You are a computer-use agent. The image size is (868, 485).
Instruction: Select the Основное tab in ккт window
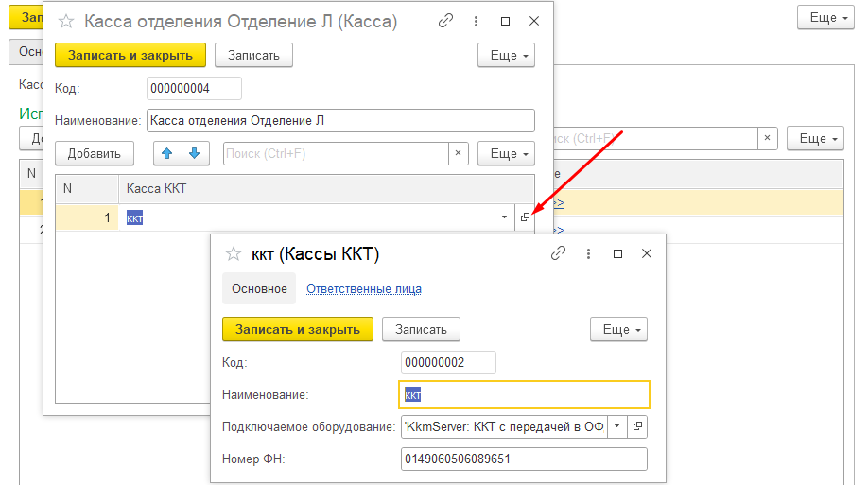(259, 289)
